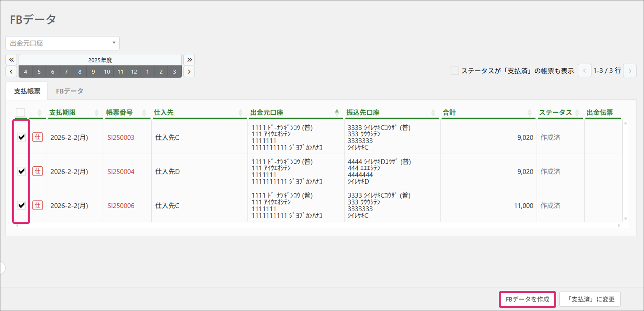Select month 10 in the fiscal year bar
Viewport: 644px width, 311px height.
tap(107, 72)
